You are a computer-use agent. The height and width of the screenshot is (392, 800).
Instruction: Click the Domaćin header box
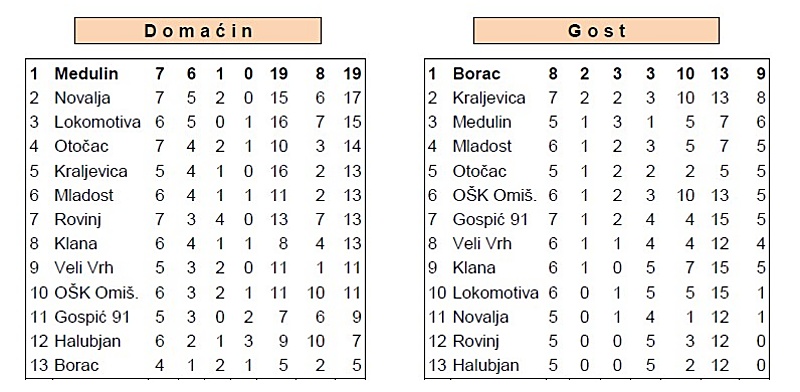(198, 31)
